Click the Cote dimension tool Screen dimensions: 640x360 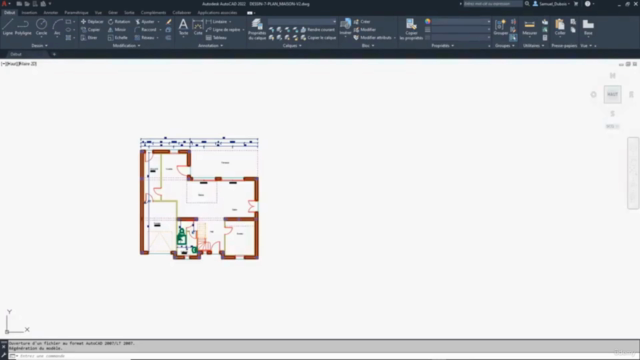198,27
